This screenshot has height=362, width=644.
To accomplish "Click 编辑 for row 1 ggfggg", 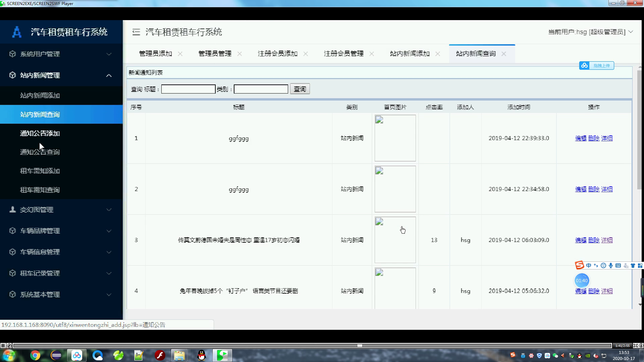I will [581, 138].
